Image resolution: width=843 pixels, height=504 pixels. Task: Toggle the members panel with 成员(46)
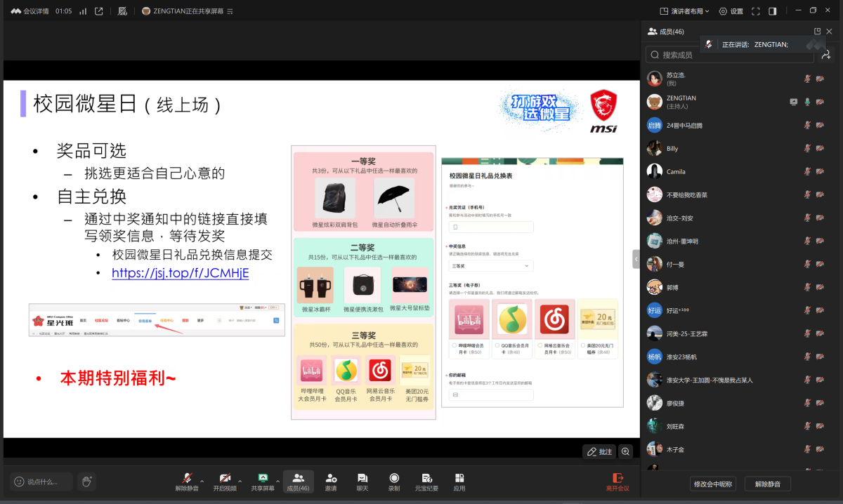[x=298, y=481]
